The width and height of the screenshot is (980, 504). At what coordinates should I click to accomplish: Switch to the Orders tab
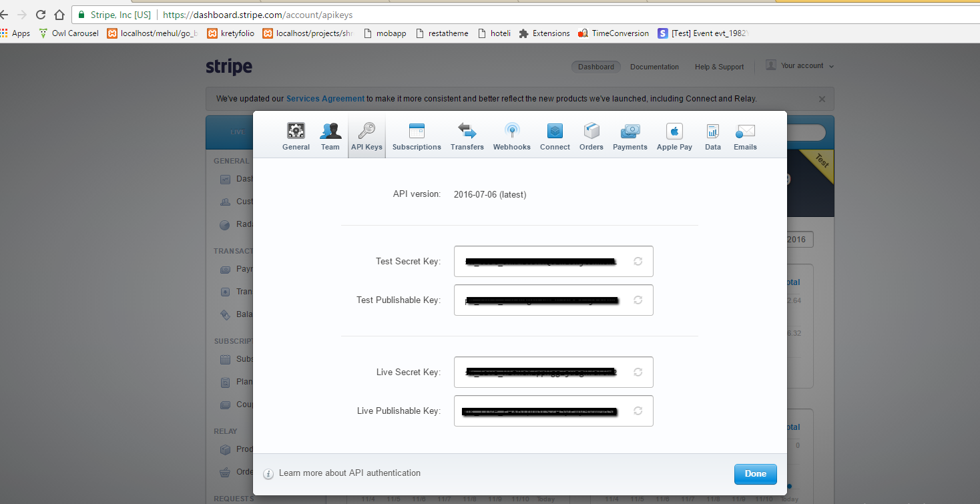click(591, 136)
